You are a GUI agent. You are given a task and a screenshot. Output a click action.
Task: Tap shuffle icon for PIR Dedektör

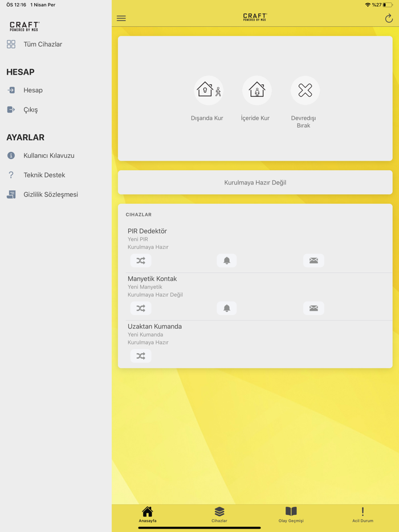click(141, 260)
